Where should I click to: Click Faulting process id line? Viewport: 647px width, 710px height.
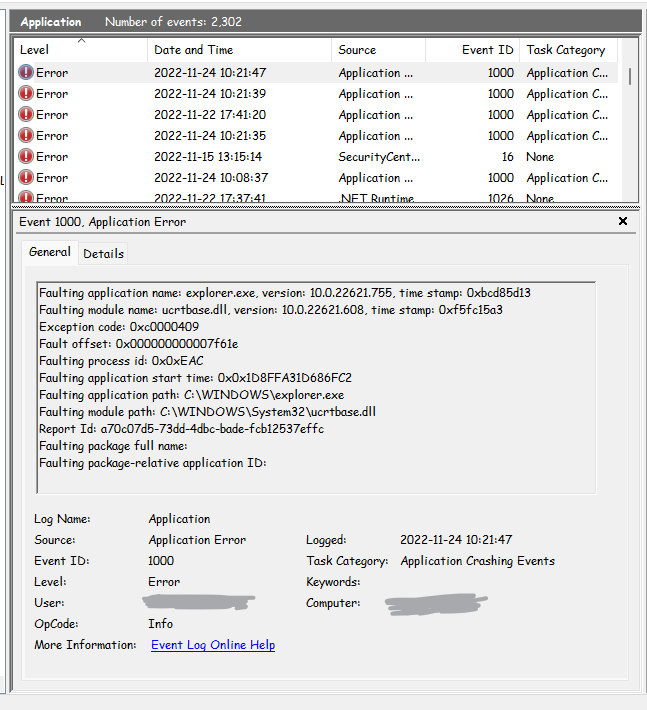pos(121,361)
